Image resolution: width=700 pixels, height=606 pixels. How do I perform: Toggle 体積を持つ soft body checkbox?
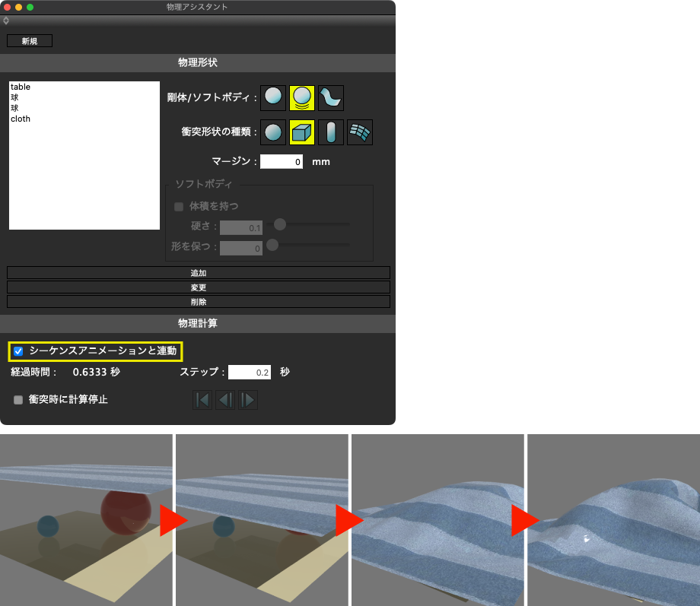click(179, 206)
